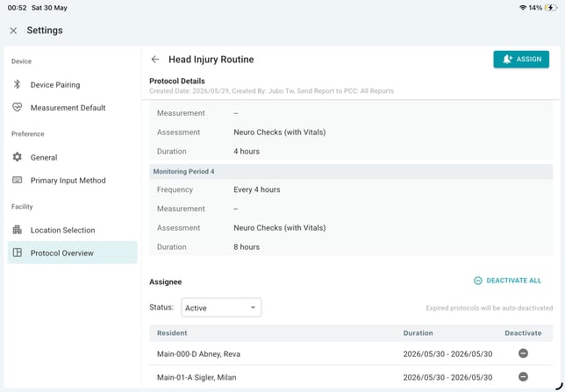Click the Assignee section heading

click(166, 282)
